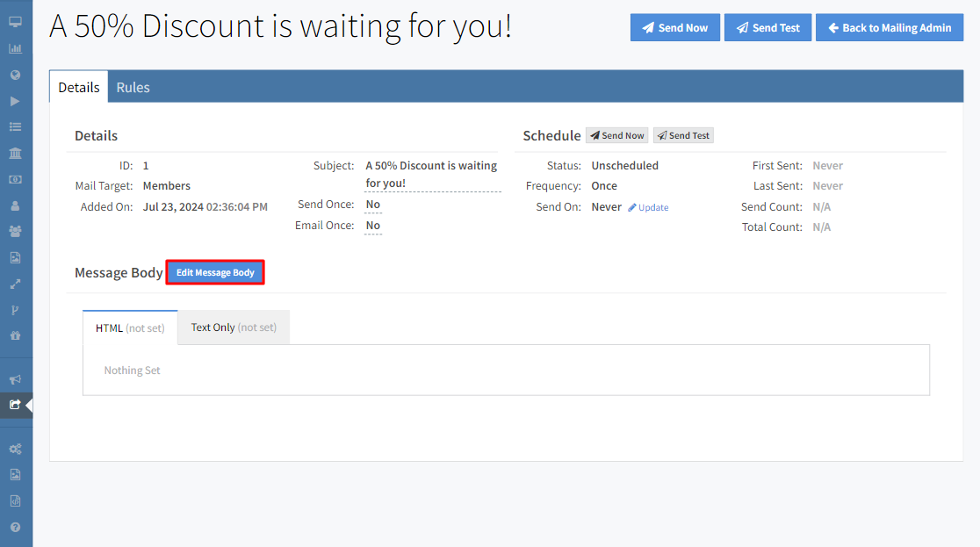Viewport: 980px width, 547px height.
Task: Click the group of users sidebar icon
Action: point(15,232)
